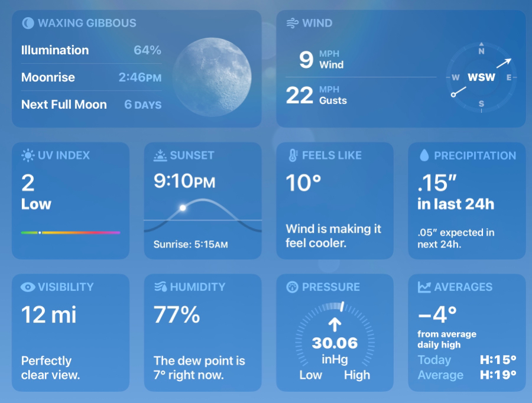Click the sunset icon in Sunset card

(160, 155)
